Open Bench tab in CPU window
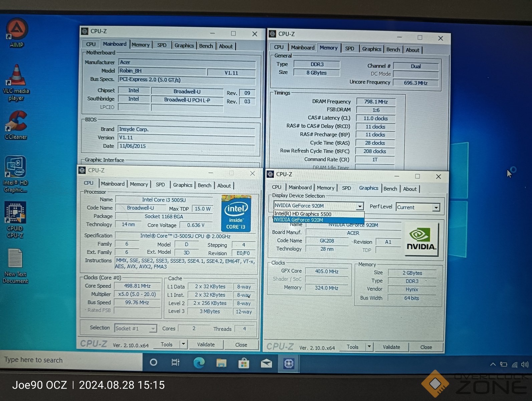The width and height of the screenshot is (532, 401). coord(204,185)
